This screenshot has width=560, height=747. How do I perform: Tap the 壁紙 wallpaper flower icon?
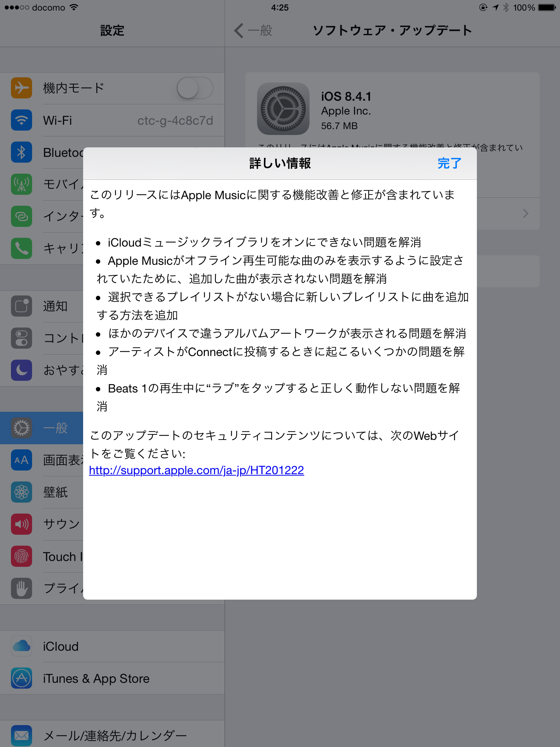tap(22, 492)
